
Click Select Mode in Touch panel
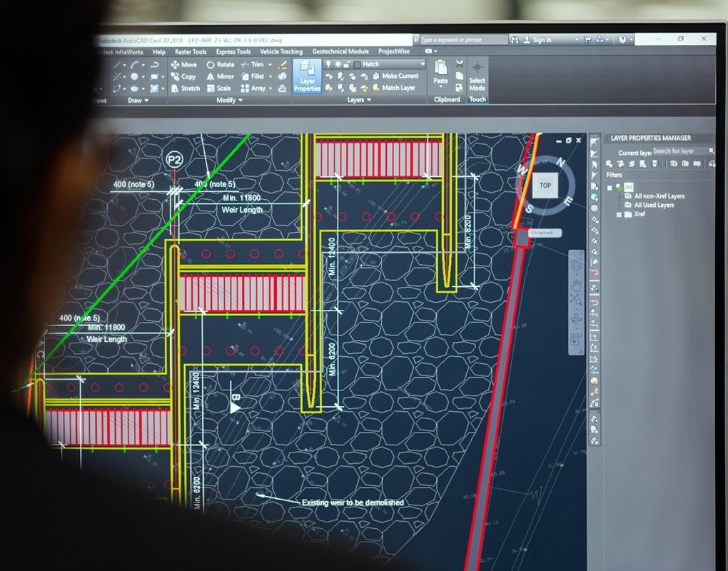click(x=477, y=76)
